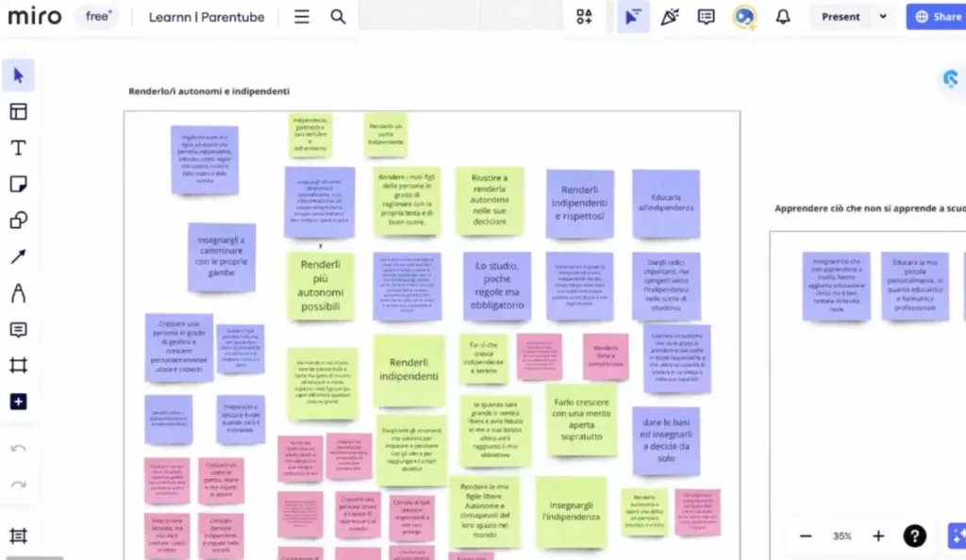Select the connection line arrow tool
Image resolution: width=966 pixels, height=560 pixels.
[19, 256]
